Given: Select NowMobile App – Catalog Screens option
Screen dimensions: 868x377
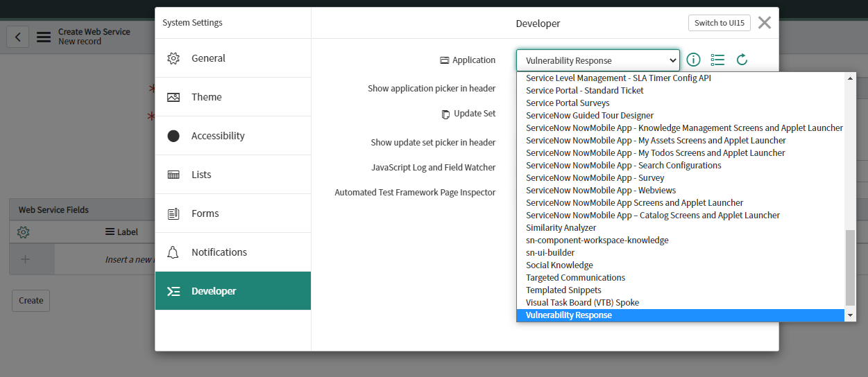Looking at the screenshot, I should coord(681,215).
